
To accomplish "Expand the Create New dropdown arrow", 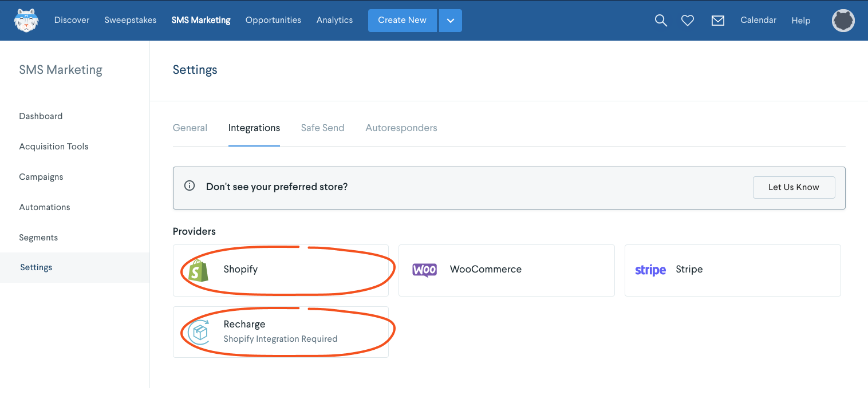I will point(451,21).
